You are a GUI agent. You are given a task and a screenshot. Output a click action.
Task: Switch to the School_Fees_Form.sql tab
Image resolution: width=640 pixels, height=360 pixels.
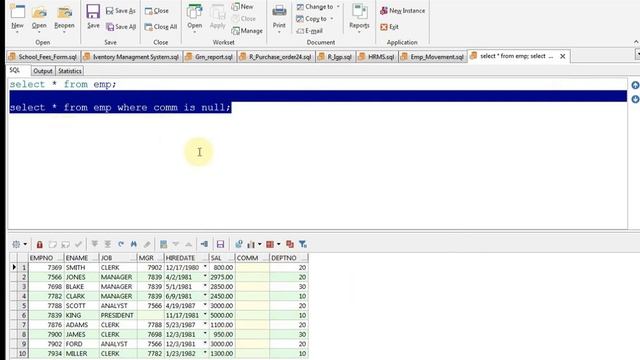pos(43,57)
